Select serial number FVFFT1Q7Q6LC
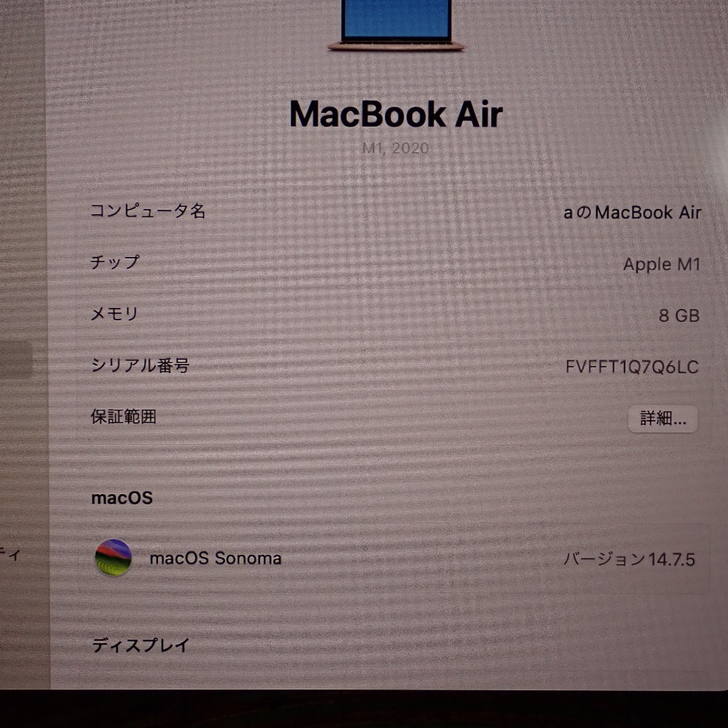Image resolution: width=728 pixels, height=728 pixels. pyautogui.click(x=632, y=367)
